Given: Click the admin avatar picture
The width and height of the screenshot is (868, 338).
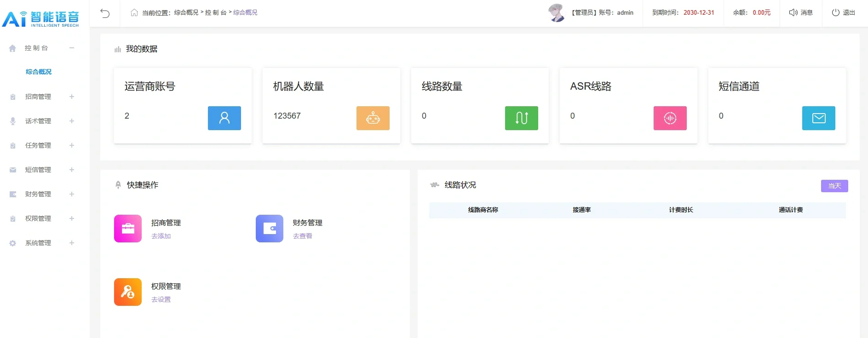Looking at the screenshot, I should [557, 13].
